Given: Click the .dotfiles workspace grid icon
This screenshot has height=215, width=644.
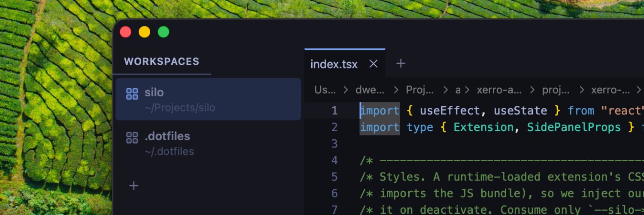Looking at the screenshot, I should [x=132, y=138].
